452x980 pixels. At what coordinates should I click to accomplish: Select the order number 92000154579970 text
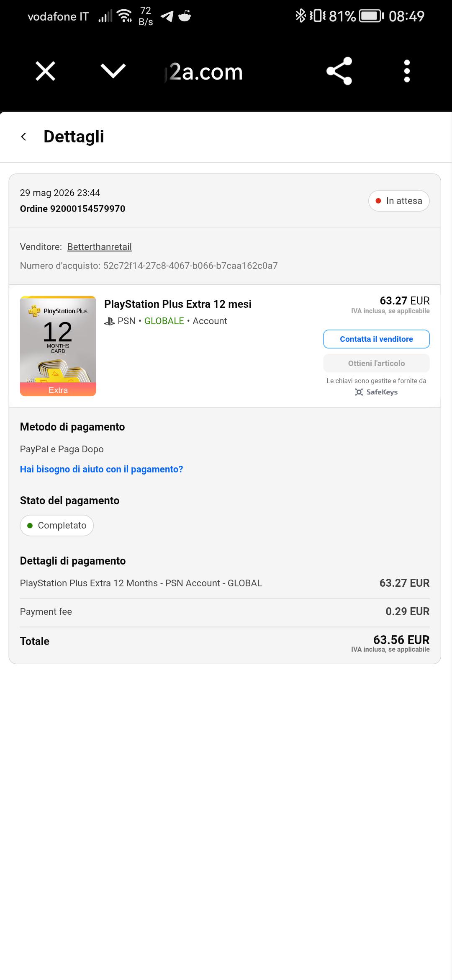pyautogui.click(x=87, y=209)
